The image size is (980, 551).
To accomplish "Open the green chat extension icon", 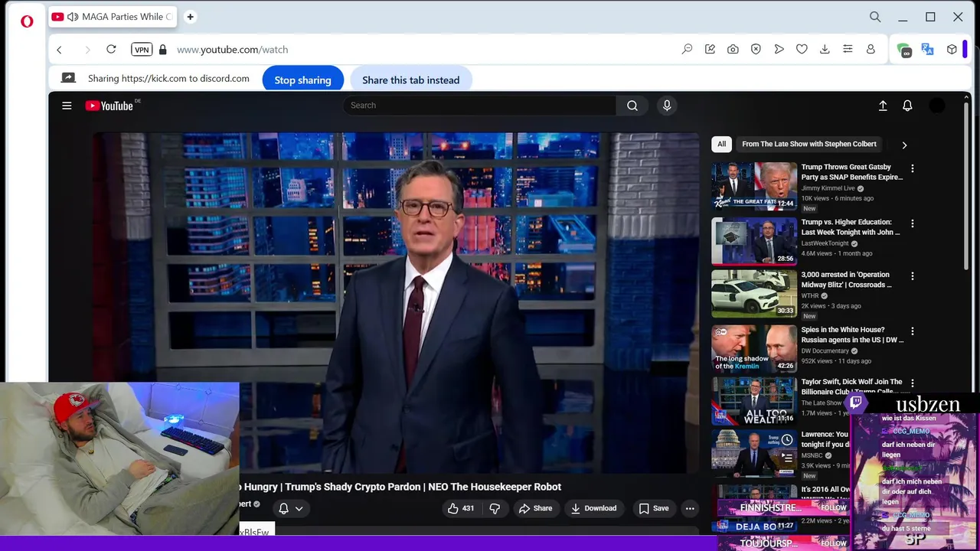I will coord(905,50).
